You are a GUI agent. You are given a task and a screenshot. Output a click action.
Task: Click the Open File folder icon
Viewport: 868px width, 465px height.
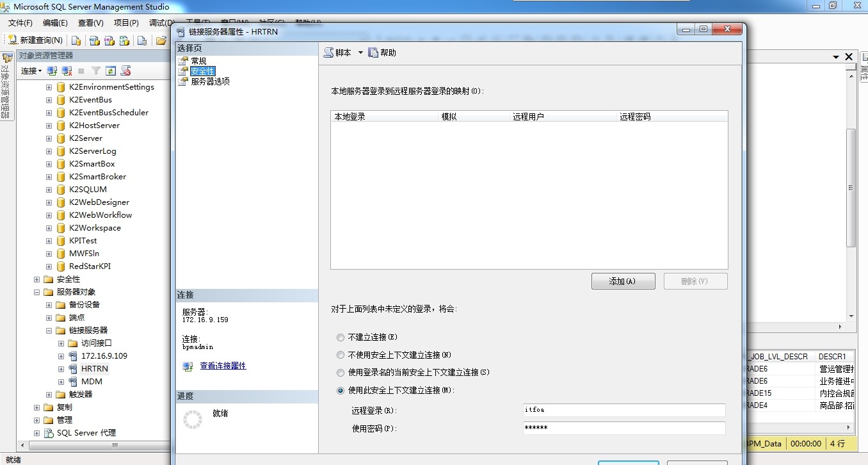click(161, 40)
